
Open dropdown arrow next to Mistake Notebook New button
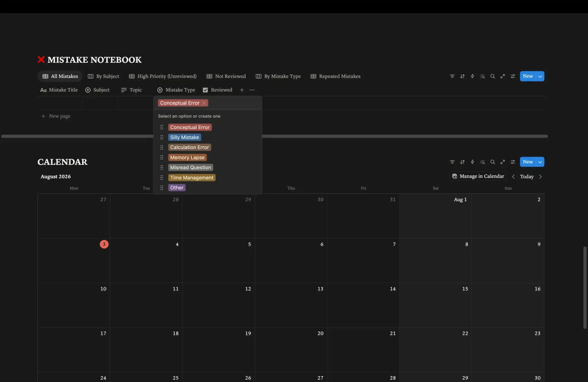[x=540, y=76]
